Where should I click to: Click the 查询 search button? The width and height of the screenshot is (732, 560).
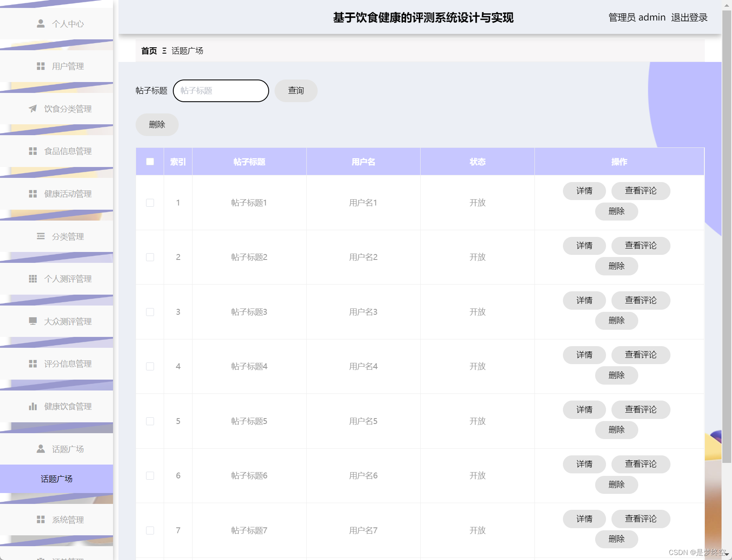pos(296,90)
